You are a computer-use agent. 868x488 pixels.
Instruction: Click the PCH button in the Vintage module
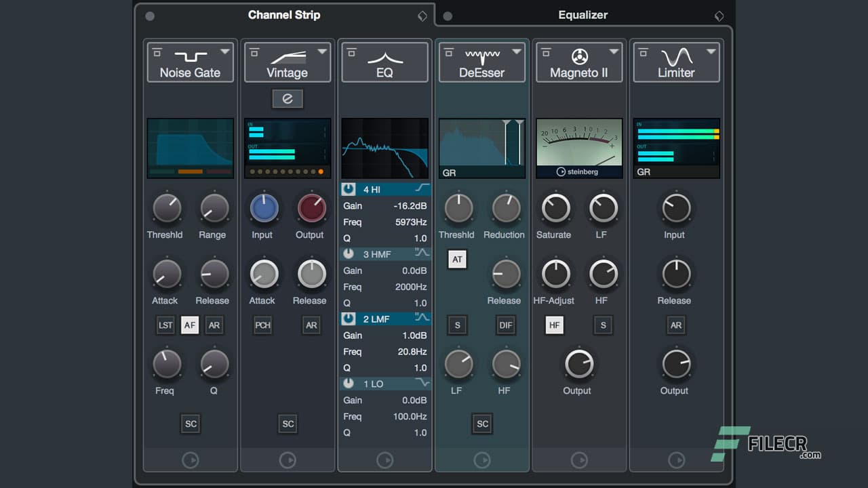tap(262, 325)
